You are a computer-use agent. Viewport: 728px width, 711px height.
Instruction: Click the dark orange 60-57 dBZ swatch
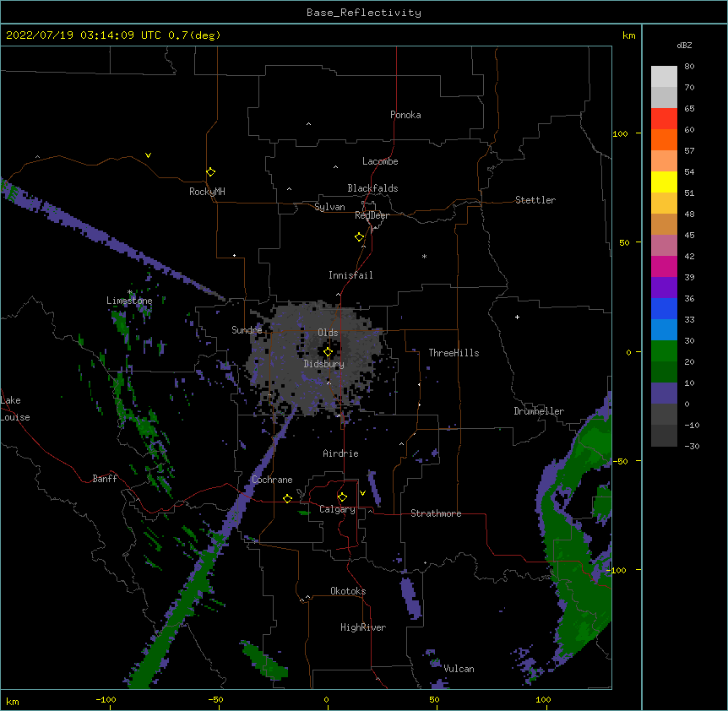(664, 139)
